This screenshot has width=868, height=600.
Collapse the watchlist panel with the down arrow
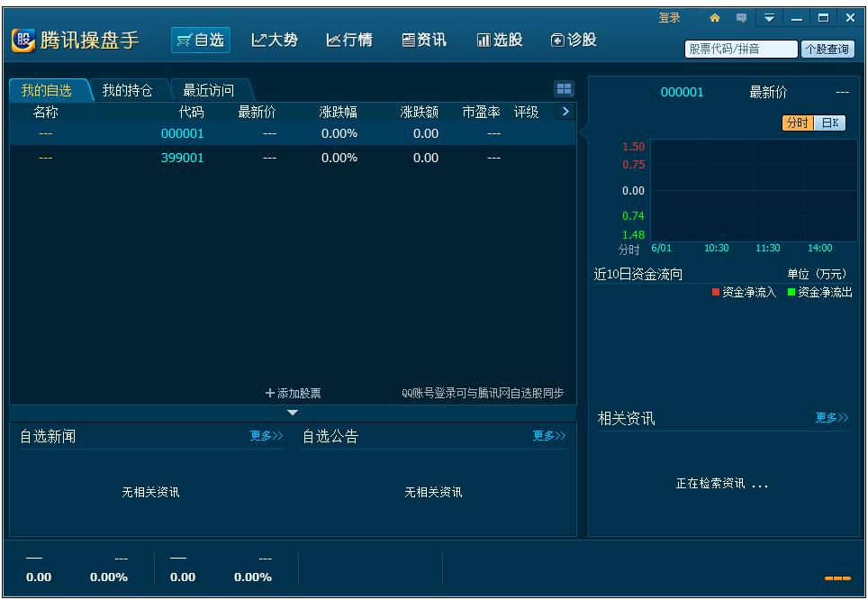click(292, 411)
